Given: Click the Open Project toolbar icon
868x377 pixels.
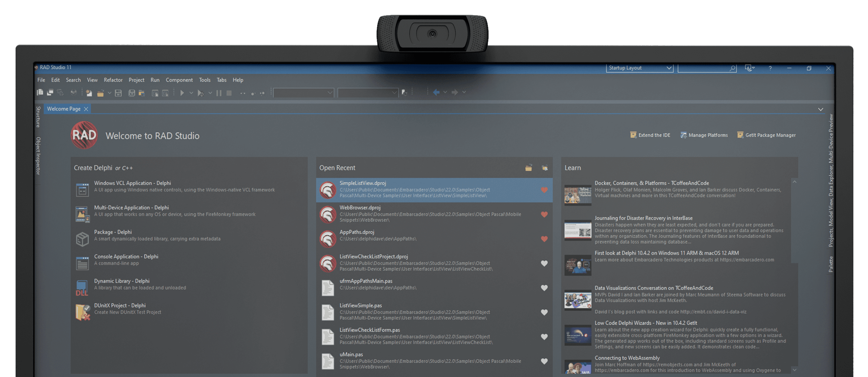Looking at the screenshot, I should [x=142, y=93].
